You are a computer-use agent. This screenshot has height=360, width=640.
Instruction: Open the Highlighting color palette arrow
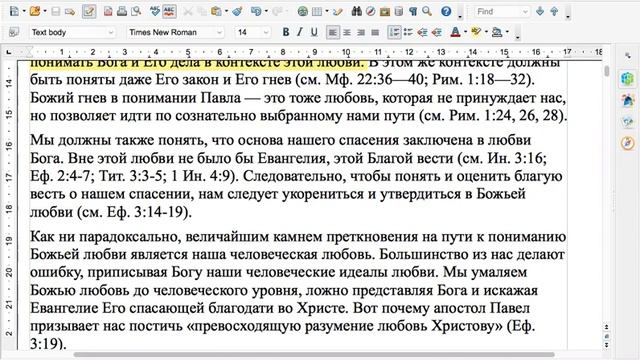pos(486,32)
